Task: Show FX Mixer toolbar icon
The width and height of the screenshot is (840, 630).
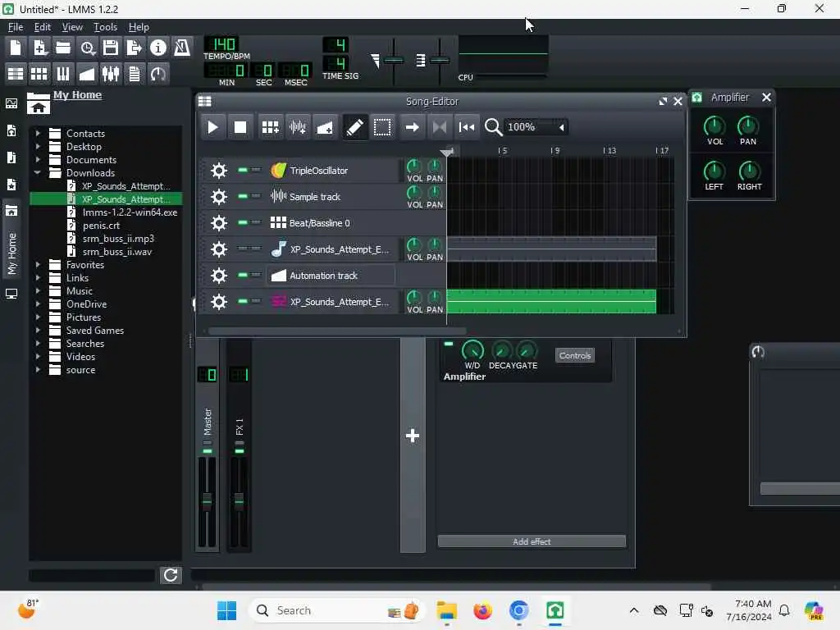Action: pyautogui.click(x=111, y=73)
